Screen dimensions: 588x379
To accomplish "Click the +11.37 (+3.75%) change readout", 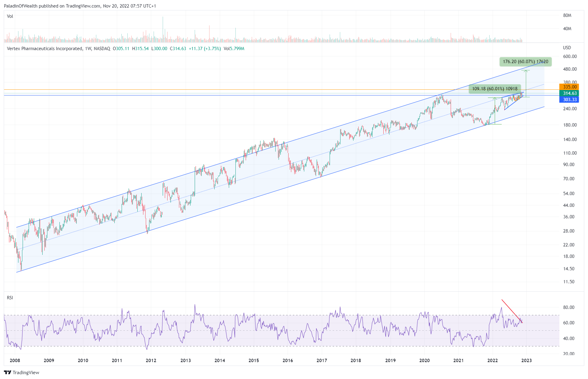I will click(205, 49).
